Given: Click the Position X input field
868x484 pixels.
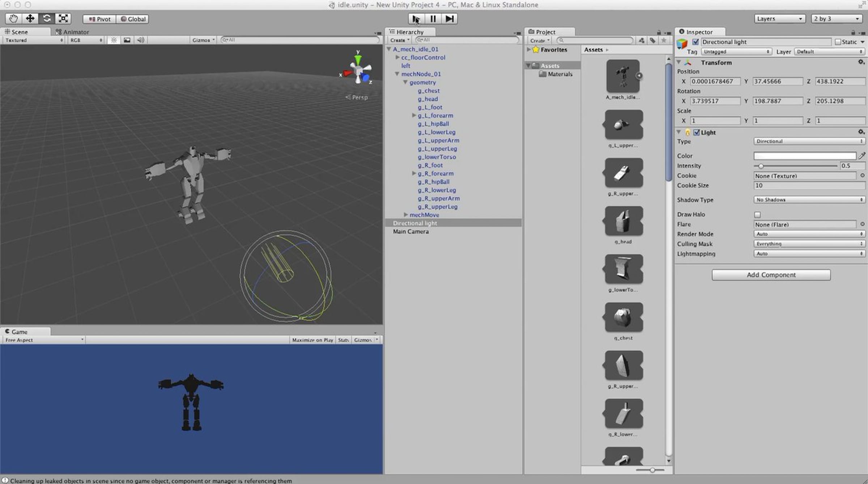Looking at the screenshot, I should click(x=715, y=81).
